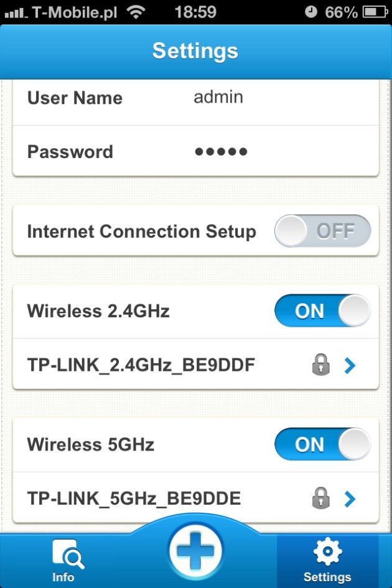Edit the Password field
The width and height of the screenshot is (392, 588).
tap(196, 151)
